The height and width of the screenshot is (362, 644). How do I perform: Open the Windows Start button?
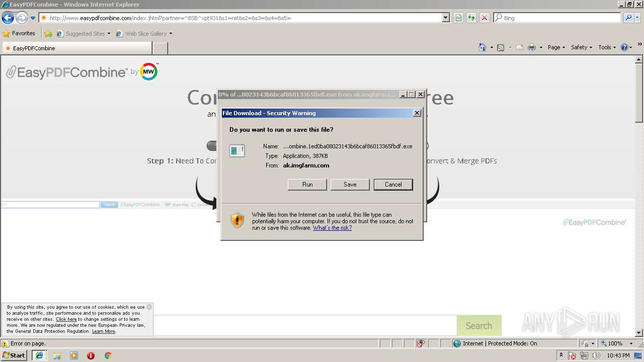15,355
